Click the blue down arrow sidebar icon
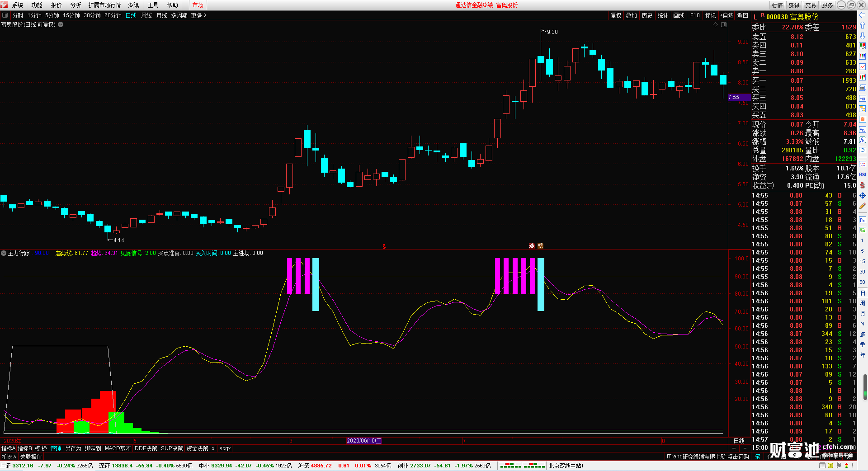 point(863,36)
